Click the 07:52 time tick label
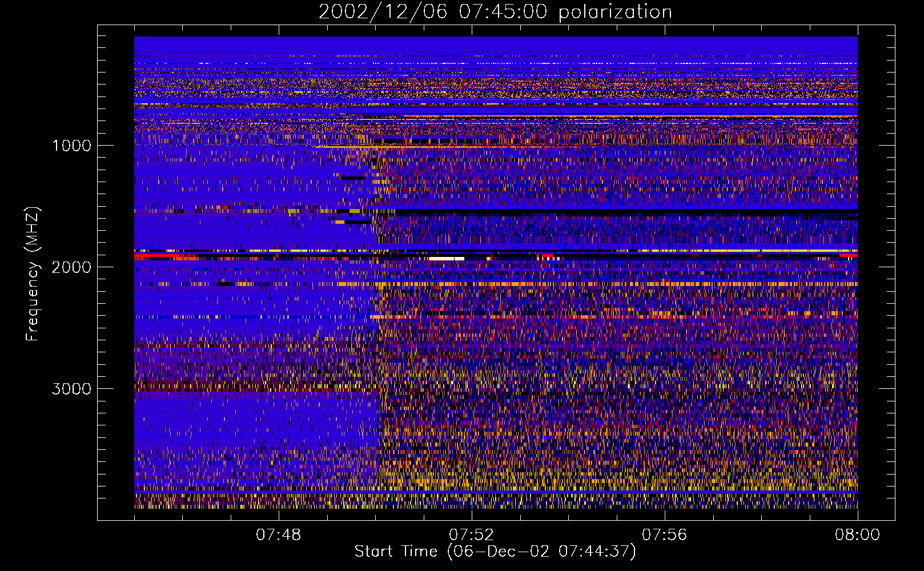Viewport: 924px width, 571px height. coord(471,535)
